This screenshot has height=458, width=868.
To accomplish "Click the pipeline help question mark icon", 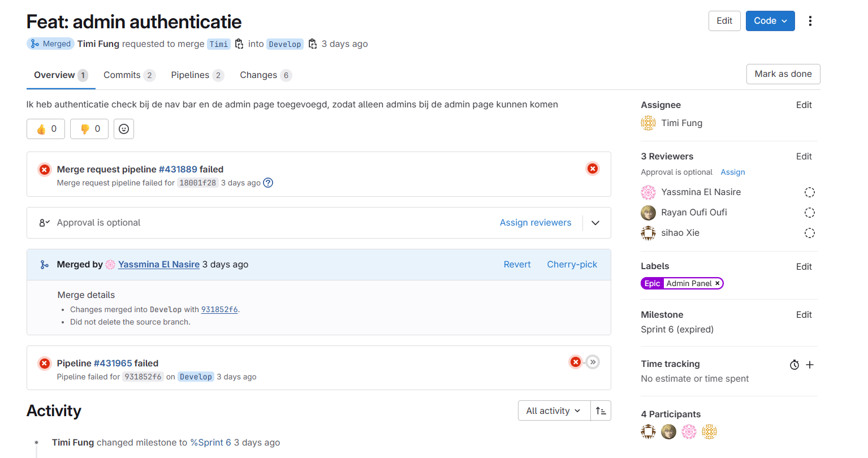I will click(x=268, y=183).
